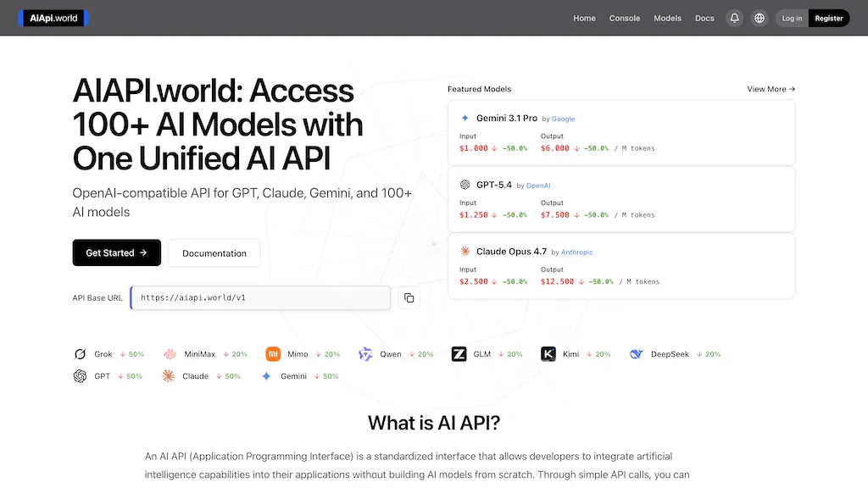Viewport: 868px width, 488px height.
Task: Click the DeepSeek provider icon
Action: [636, 354]
